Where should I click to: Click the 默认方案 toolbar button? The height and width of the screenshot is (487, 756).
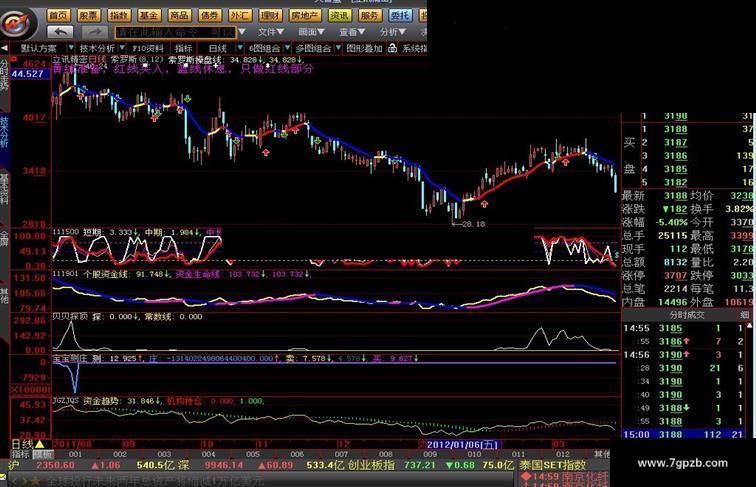pos(39,48)
